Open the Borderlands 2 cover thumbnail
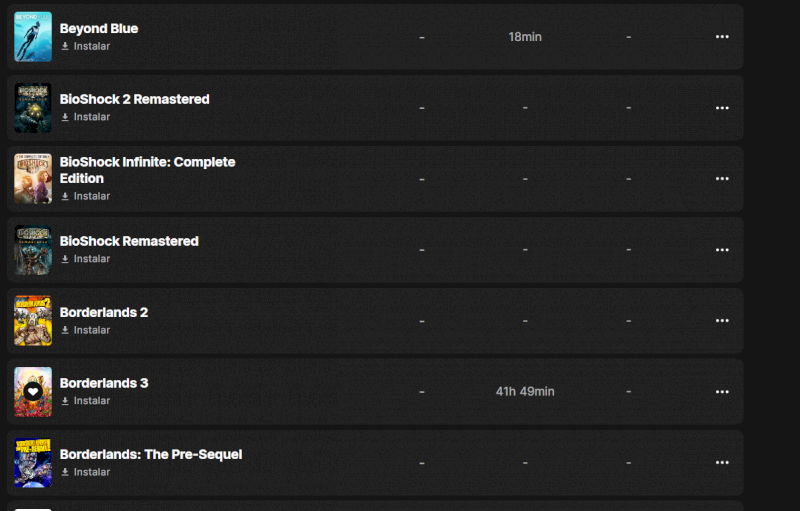This screenshot has width=800, height=511. point(33,321)
